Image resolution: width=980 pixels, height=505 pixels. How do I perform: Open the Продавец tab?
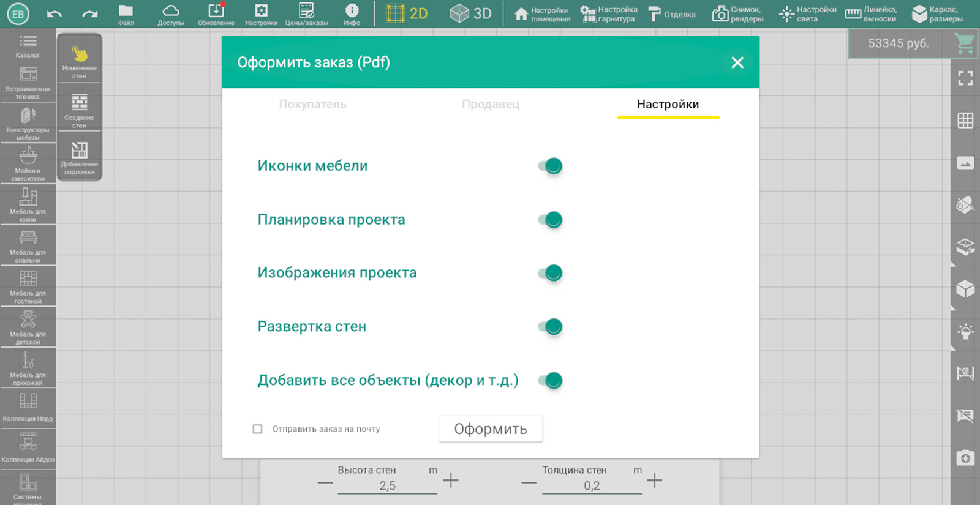(490, 104)
